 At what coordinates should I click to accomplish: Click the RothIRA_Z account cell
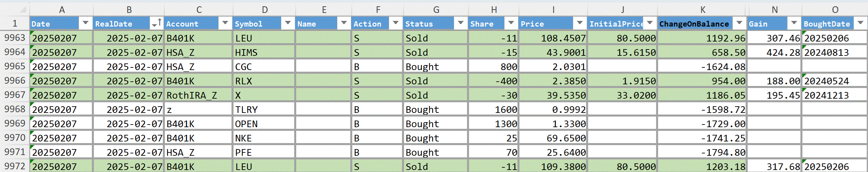[x=198, y=95]
